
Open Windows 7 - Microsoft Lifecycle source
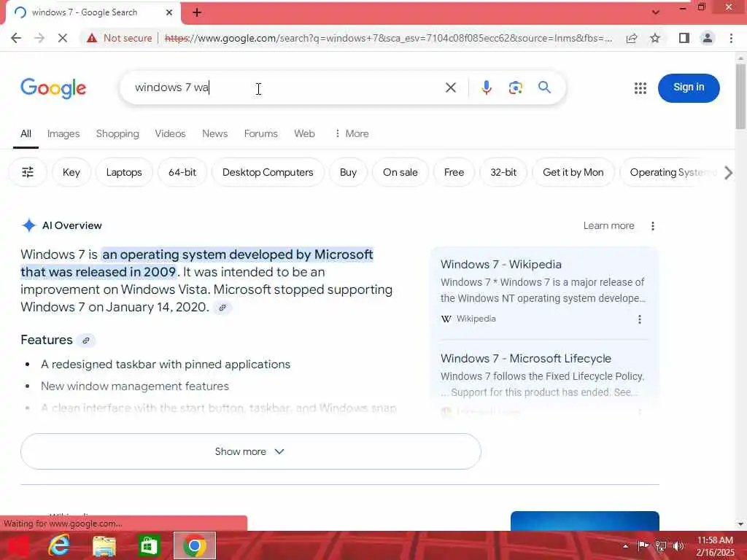point(526,359)
